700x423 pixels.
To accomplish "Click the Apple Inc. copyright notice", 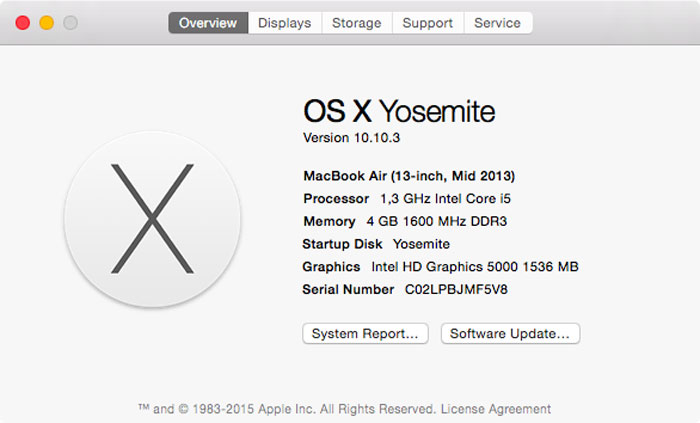I will pos(287,409).
